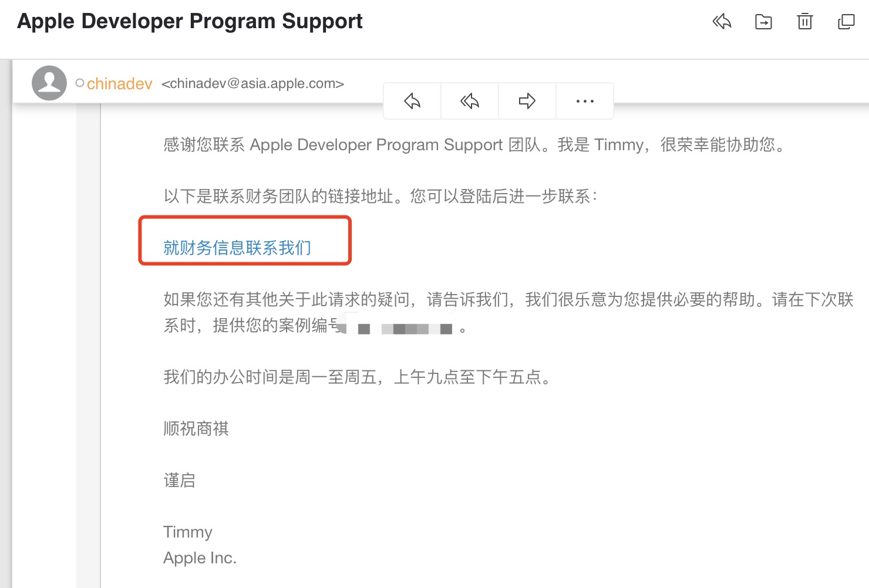The height and width of the screenshot is (588, 869).
Task: Reply all from the floating toolbar
Action: pos(470,101)
